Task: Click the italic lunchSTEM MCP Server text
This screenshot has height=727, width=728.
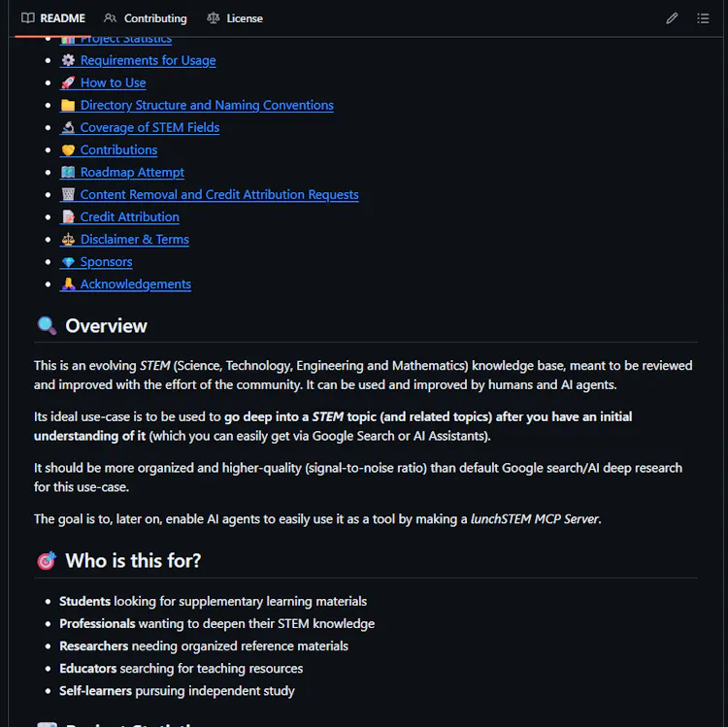Action: (x=535, y=519)
